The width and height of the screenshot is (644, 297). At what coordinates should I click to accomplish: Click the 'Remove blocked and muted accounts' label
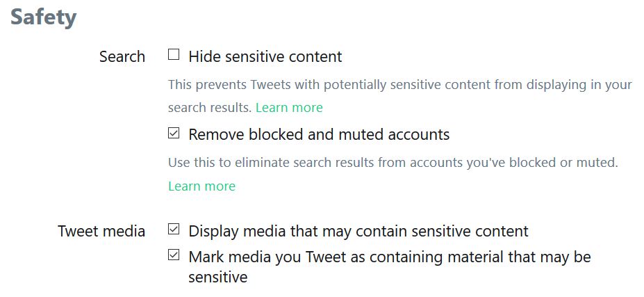pos(319,134)
